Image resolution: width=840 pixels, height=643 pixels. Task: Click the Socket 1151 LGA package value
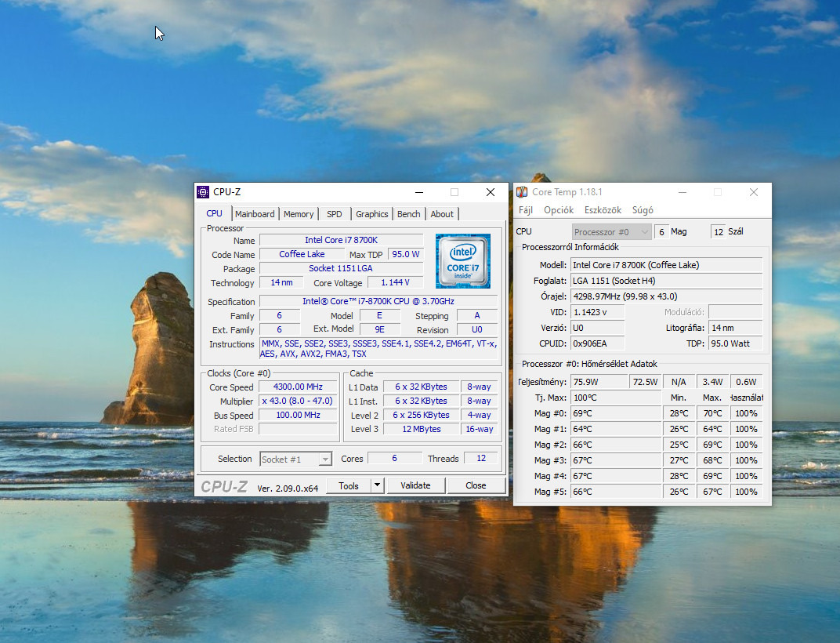tap(341, 268)
